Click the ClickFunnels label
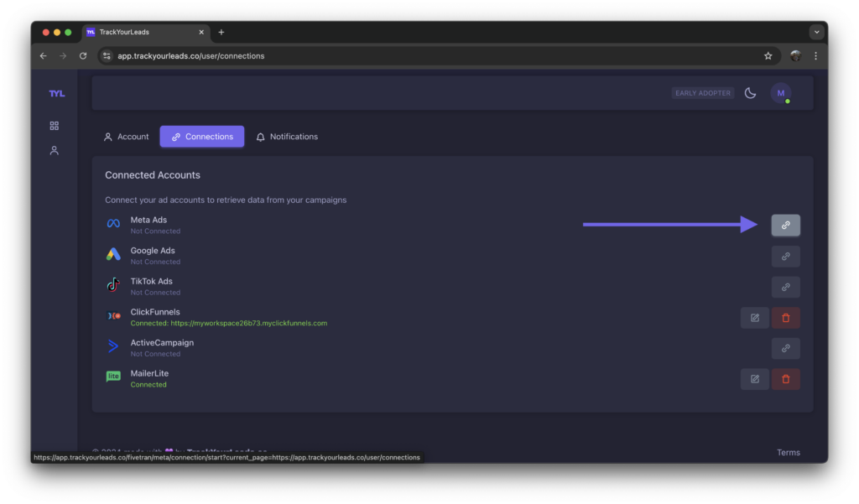This screenshot has width=859, height=504. click(155, 312)
